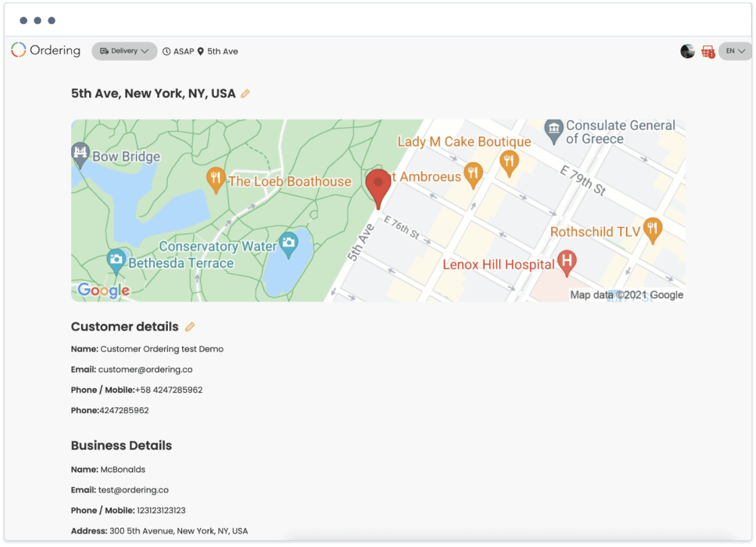Click 'Customer Ordering test Demo' name
Screen dimensions: 756x547
click(162, 349)
